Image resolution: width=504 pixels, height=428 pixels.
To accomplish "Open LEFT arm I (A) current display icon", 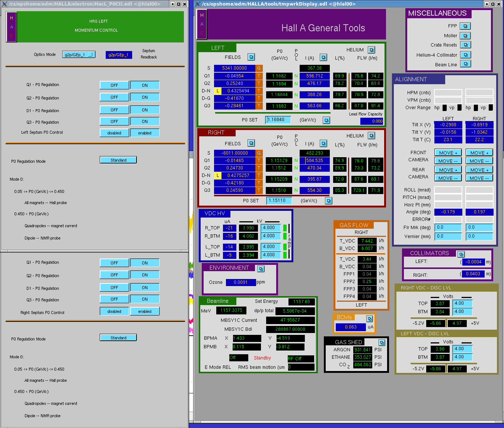I will coord(323,57).
